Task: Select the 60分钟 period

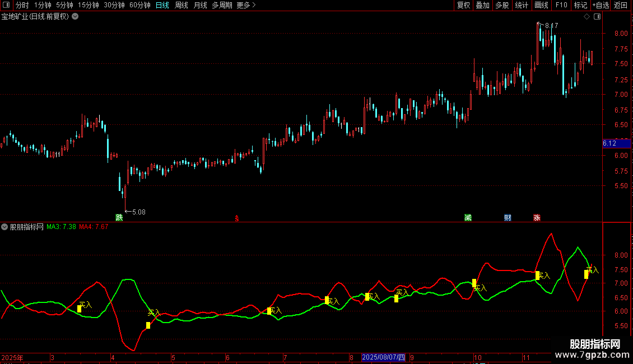Action: 140,5
